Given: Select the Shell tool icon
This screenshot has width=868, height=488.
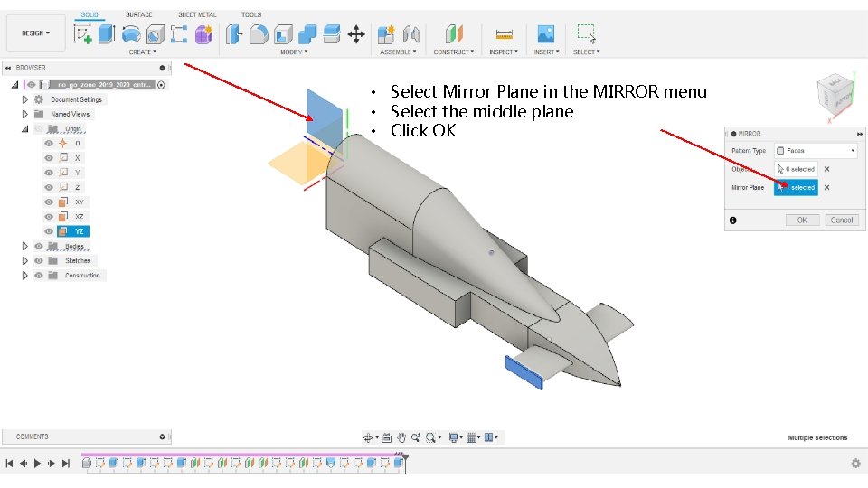Looking at the screenshot, I should click(x=283, y=34).
